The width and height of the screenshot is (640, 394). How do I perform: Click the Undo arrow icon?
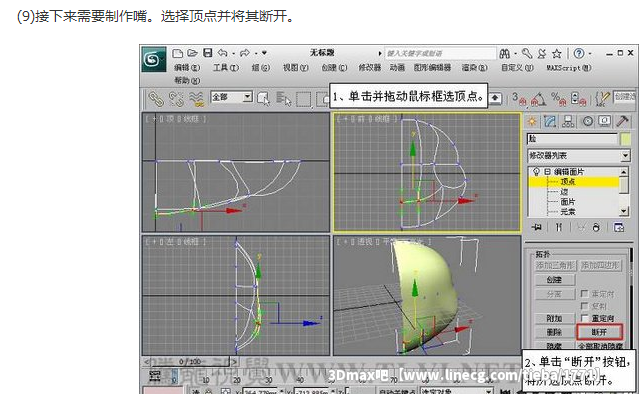tap(222, 53)
